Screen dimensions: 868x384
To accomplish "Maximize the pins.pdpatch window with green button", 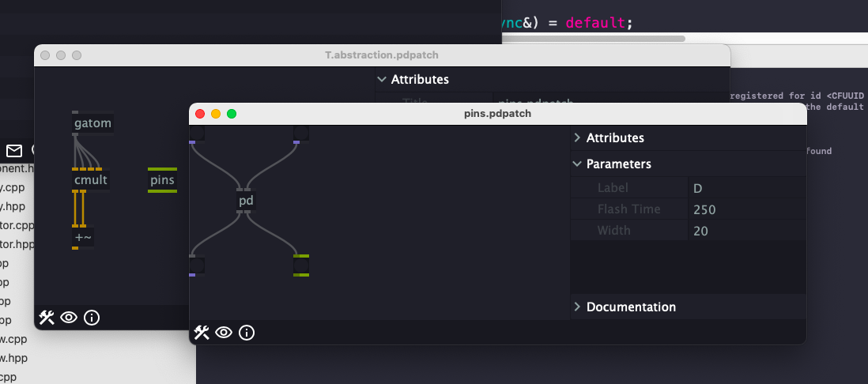I will [x=232, y=114].
